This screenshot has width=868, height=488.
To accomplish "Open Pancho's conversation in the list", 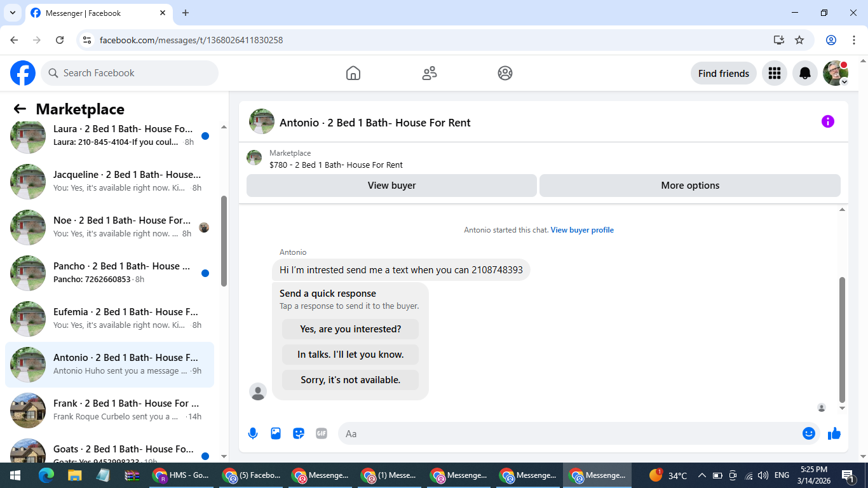I will [x=109, y=273].
